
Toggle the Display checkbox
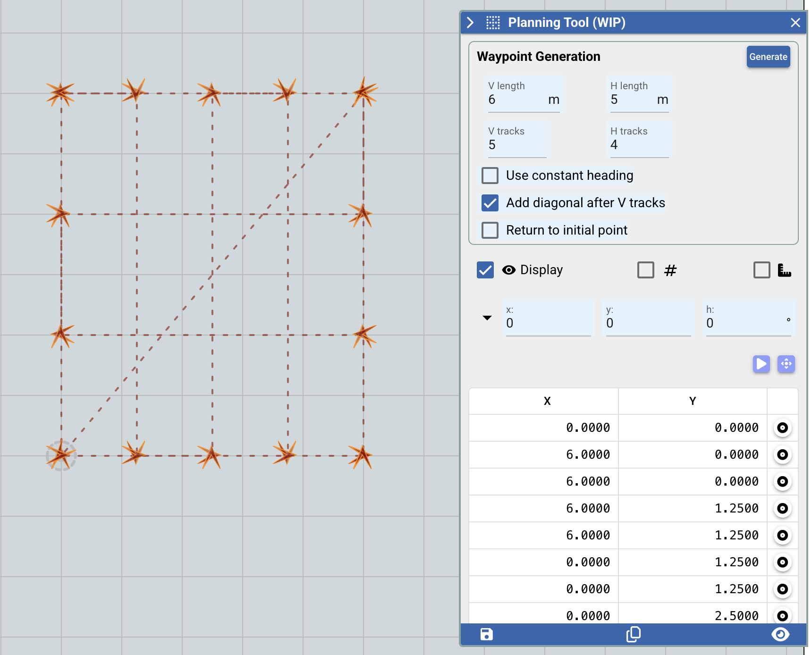(x=485, y=270)
